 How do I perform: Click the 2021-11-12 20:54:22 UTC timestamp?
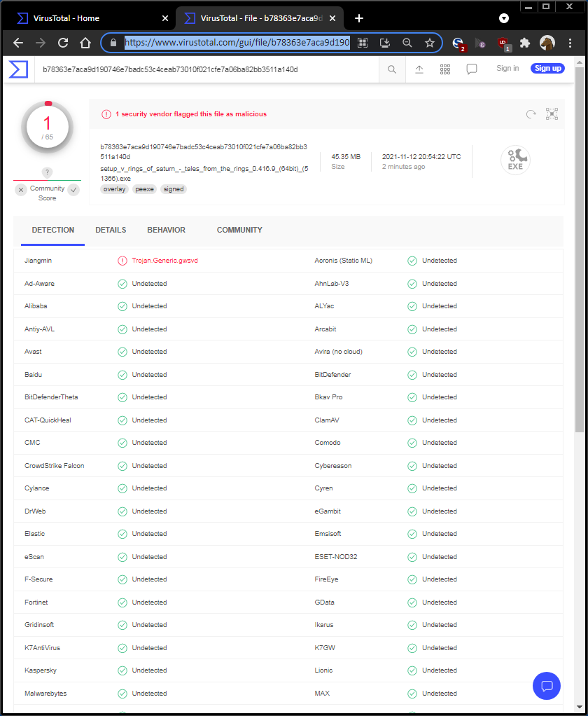[421, 157]
